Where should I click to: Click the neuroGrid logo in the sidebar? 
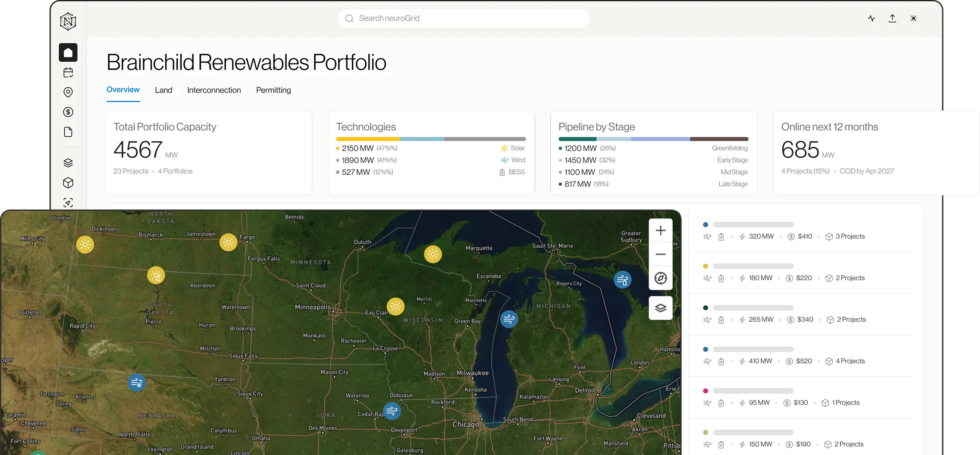pyautogui.click(x=68, y=21)
